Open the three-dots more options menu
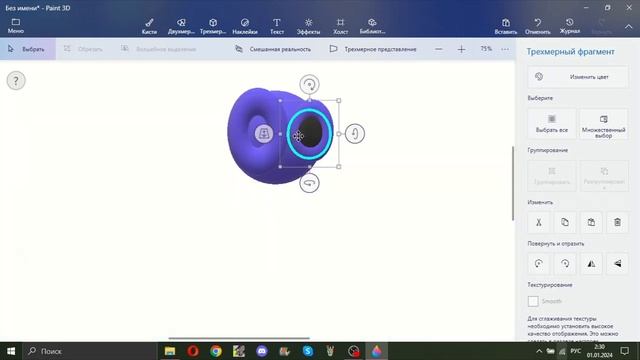 (x=505, y=49)
